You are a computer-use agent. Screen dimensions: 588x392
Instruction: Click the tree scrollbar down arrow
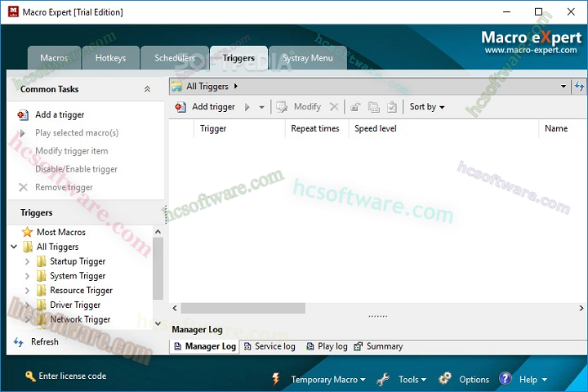click(158, 323)
